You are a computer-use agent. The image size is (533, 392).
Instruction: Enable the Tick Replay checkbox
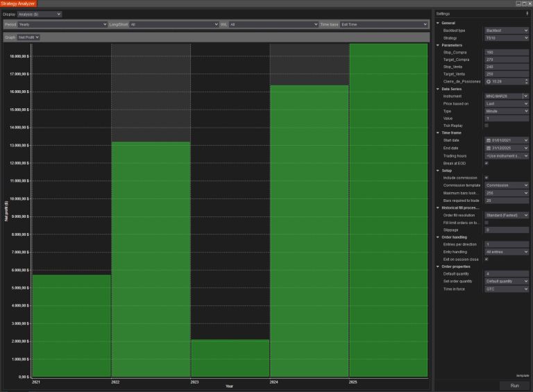coord(487,126)
